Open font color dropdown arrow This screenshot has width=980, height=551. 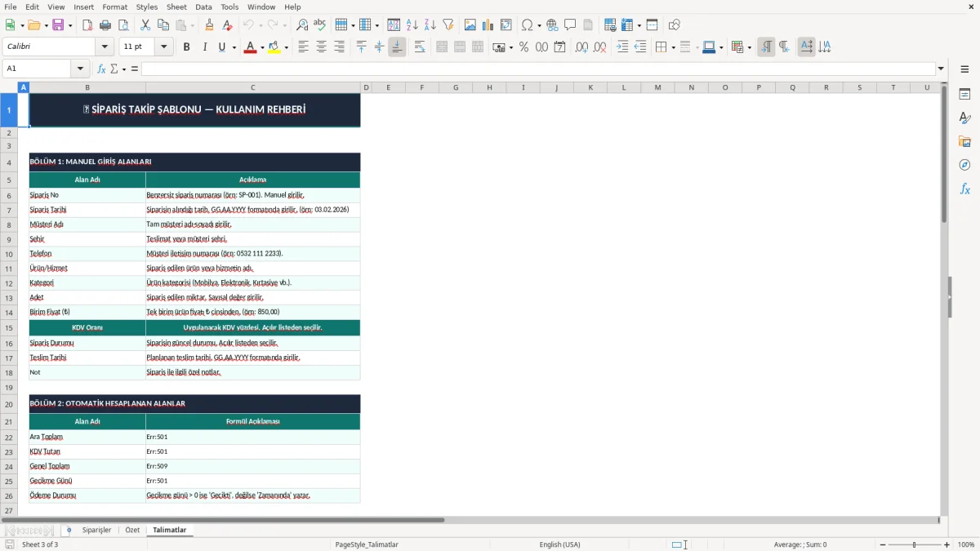coord(261,47)
